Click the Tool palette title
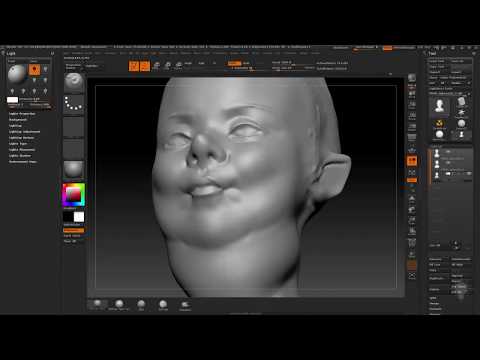The image size is (480, 360). click(x=432, y=53)
